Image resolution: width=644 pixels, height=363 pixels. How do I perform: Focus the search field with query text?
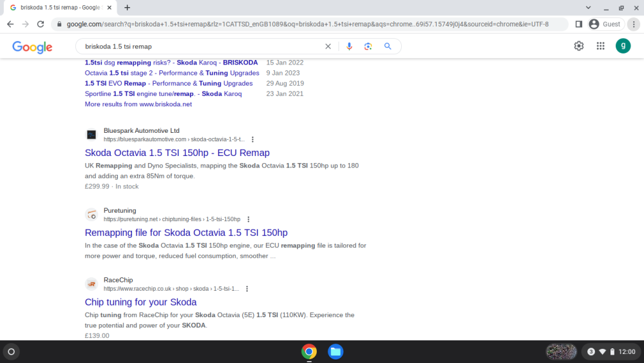pos(201,46)
